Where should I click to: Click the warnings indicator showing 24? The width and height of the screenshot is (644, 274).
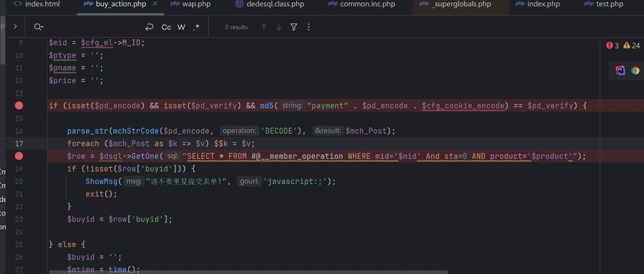click(631, 45)
